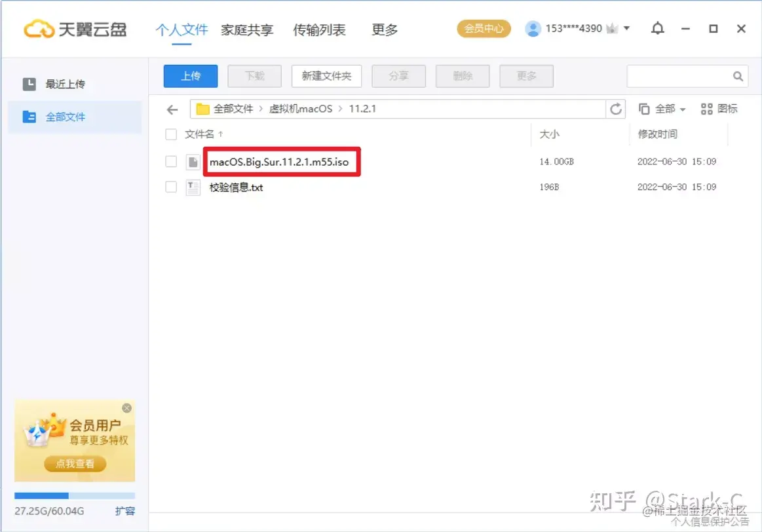The image size is (762, 532).
Task: Go back with the left arrow
Action: tap(172, 109)
